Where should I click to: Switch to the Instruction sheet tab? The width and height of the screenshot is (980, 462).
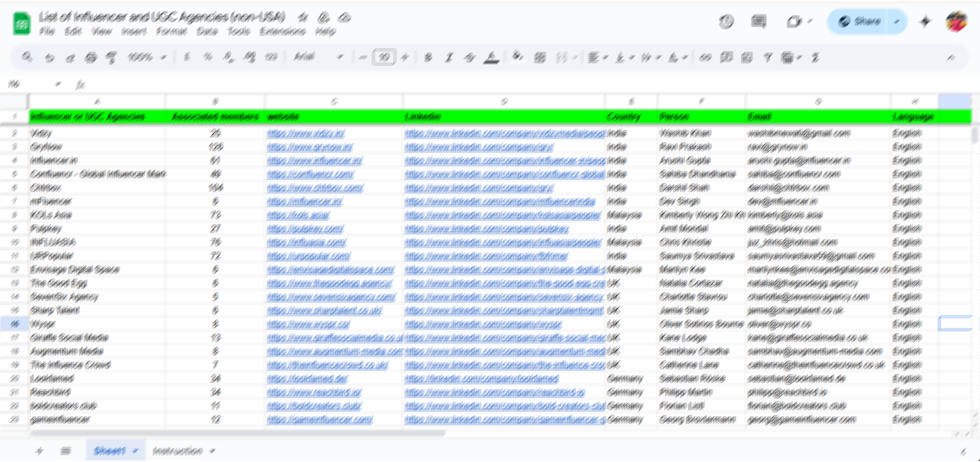pyautogui.click(x=184, y=451)
